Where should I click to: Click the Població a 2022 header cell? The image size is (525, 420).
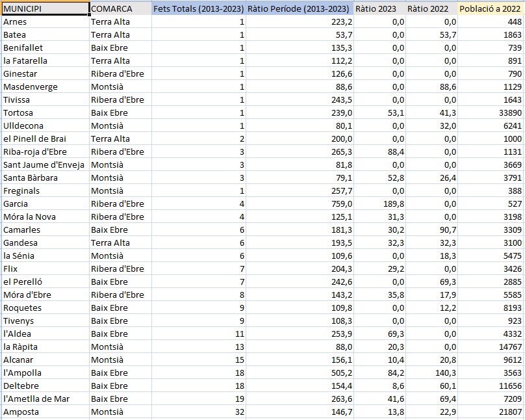[x=491, y=8]
